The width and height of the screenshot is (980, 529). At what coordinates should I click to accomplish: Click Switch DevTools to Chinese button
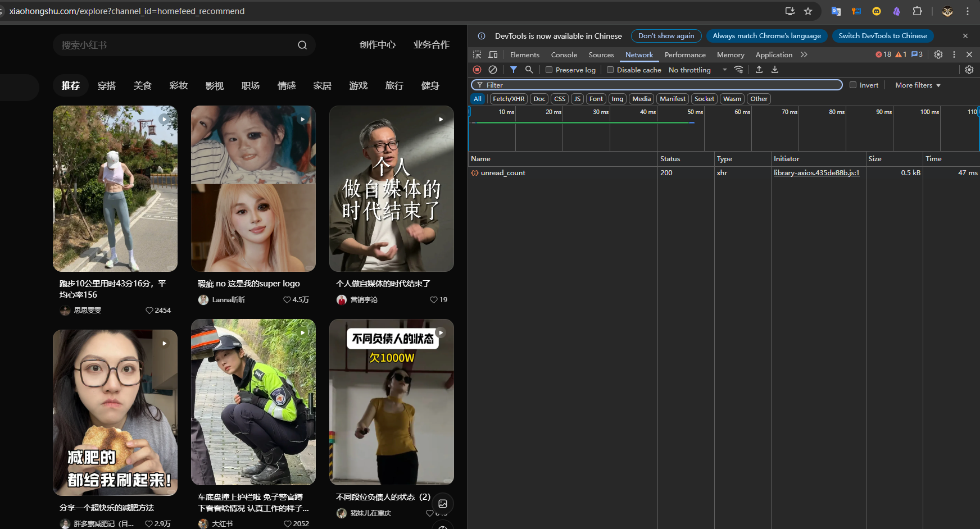click(x=882, y=36)
